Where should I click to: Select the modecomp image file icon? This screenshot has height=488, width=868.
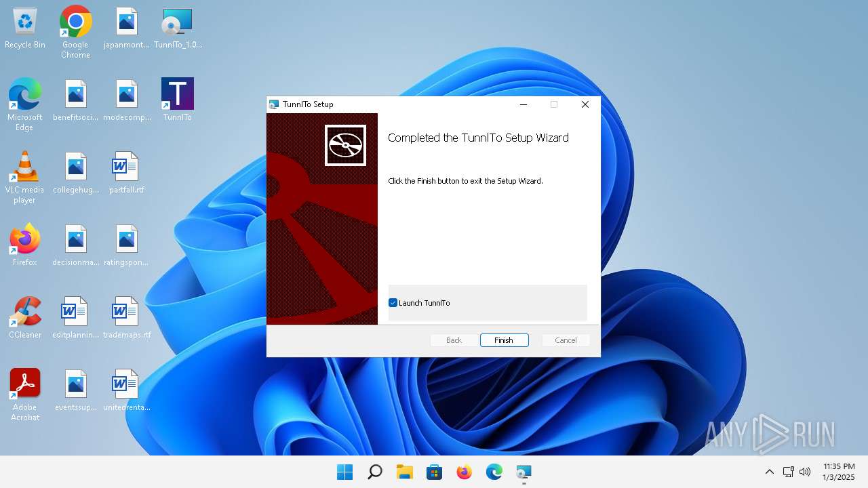126,100
